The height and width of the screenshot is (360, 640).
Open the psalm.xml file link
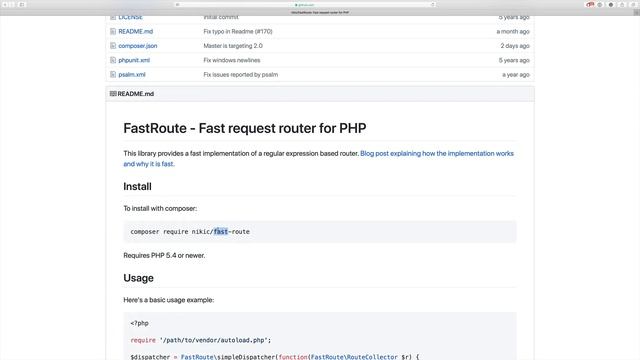click(132, 75)
